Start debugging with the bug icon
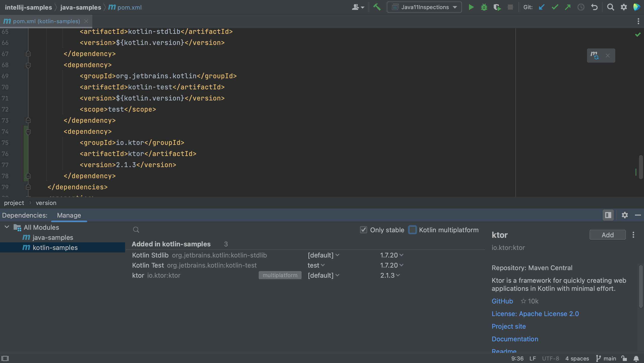The height and width of the screenshot is (363, 644). tap(484, 7)
